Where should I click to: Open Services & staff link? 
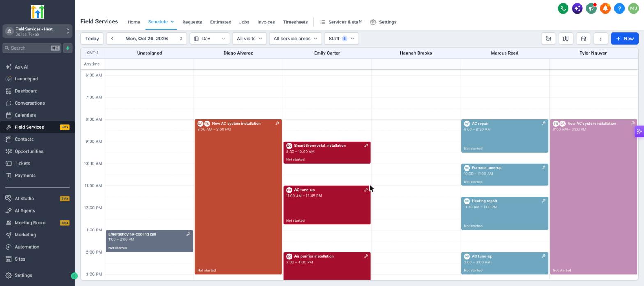(x=341, y=22)
